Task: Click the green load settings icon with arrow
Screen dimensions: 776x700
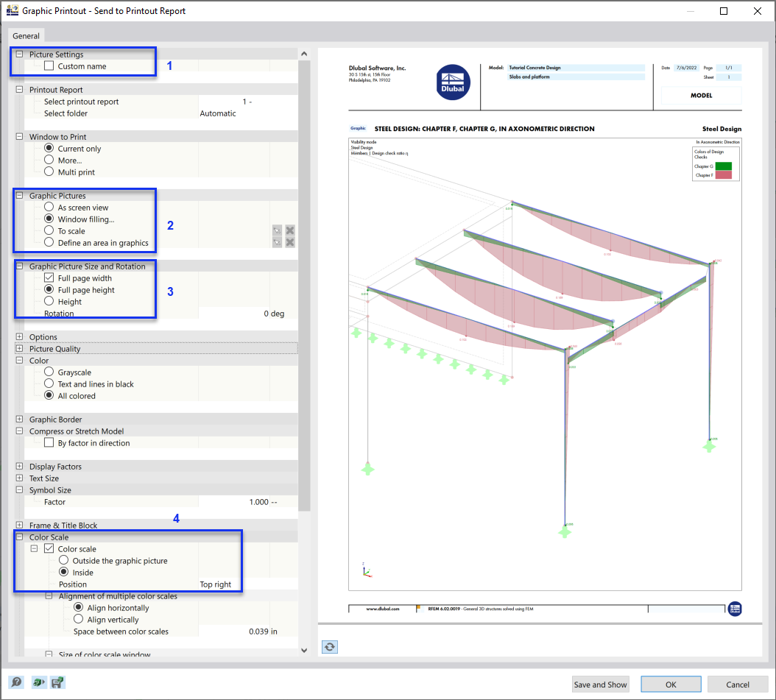Action: [38, 682]
